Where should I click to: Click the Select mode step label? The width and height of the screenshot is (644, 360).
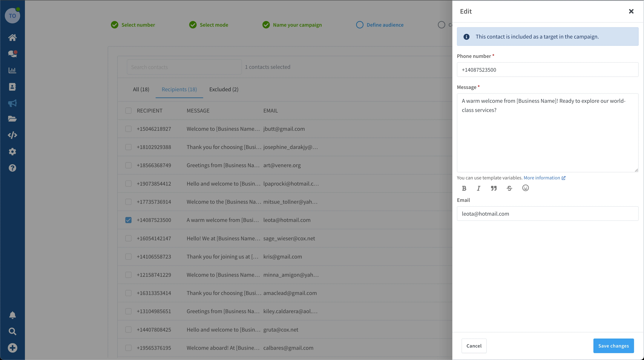[214, 25]
